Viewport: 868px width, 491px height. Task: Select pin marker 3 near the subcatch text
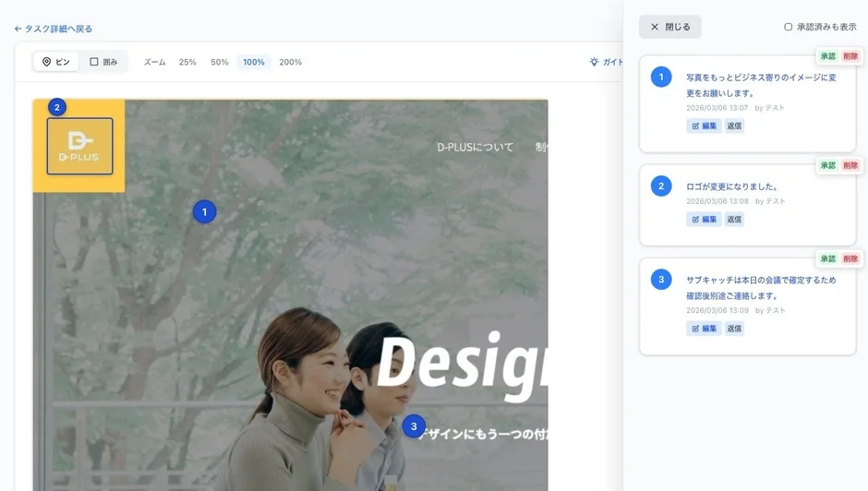pos(414,426)
